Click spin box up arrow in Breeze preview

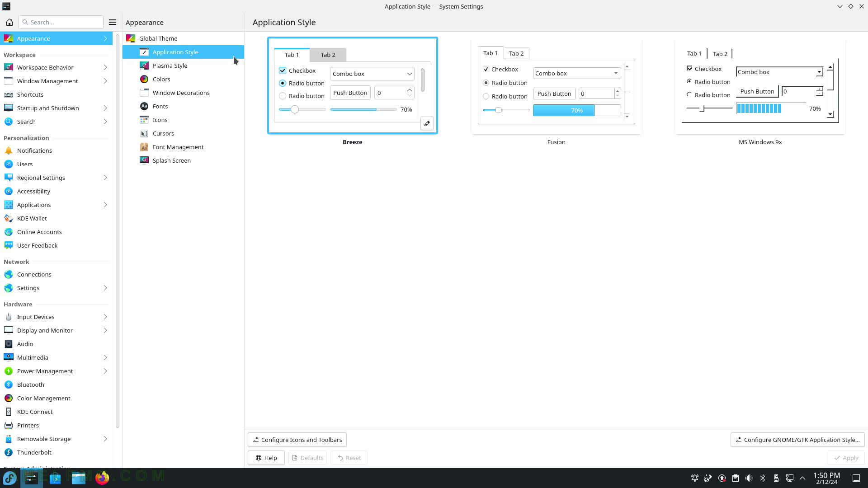(410, 90)
